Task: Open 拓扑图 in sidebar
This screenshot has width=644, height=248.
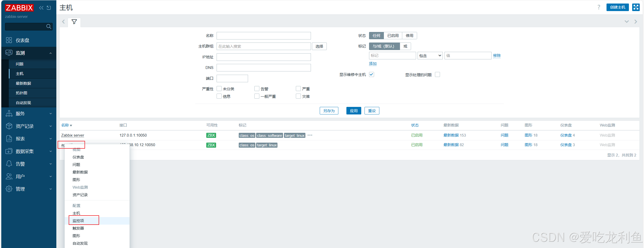Action: [33, 93]
